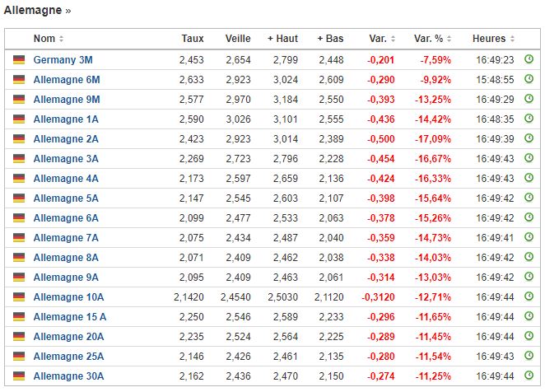Click the clock icon for Allemagne 10A
The image size is (545, 392).
pos(529,296)
